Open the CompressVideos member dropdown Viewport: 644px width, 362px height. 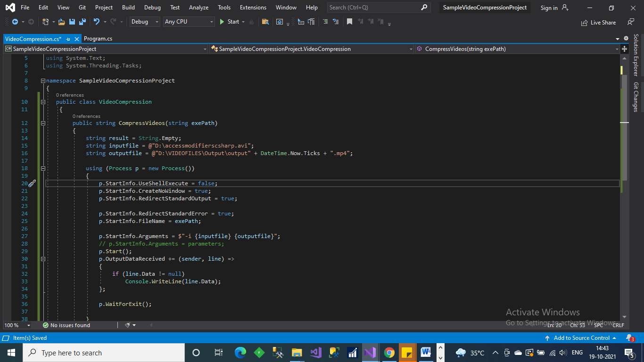(518, 49)
